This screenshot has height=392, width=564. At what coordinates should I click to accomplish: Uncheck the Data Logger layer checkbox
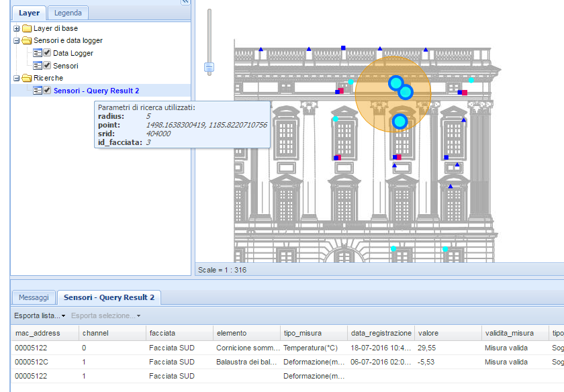tap(47, 53)
